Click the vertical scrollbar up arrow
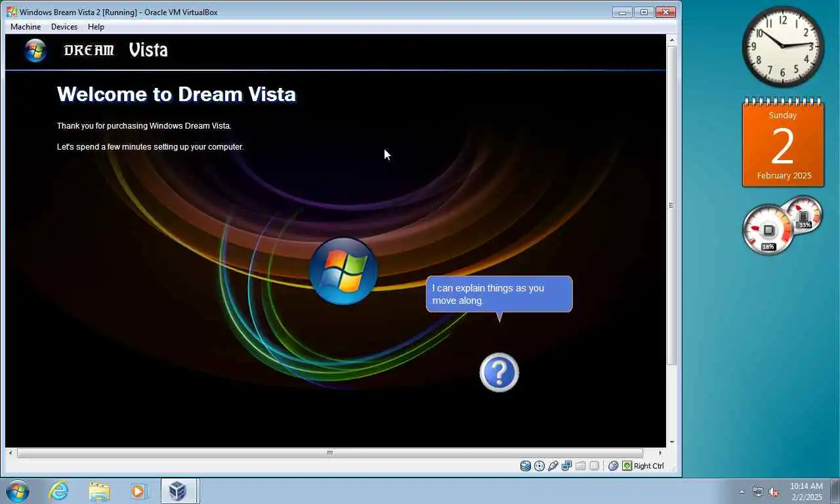The height and width of the screenshot is (504, 840). tap(671, 40)
